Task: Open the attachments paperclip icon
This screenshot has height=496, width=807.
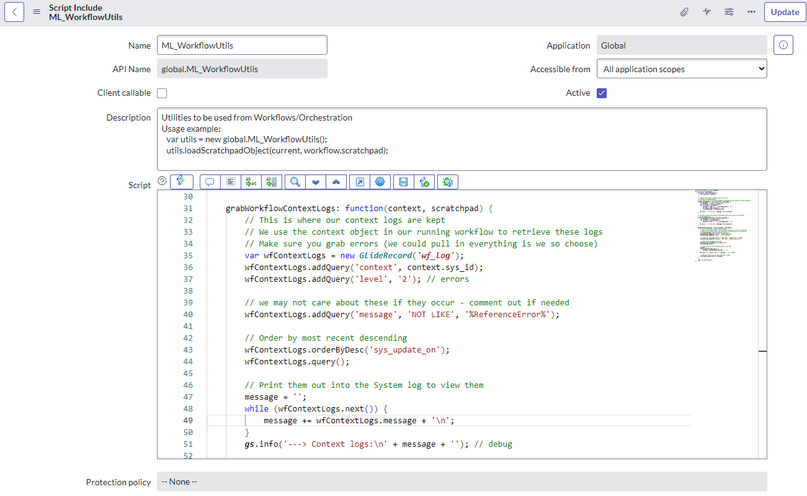Action: (x=684, y=12)
